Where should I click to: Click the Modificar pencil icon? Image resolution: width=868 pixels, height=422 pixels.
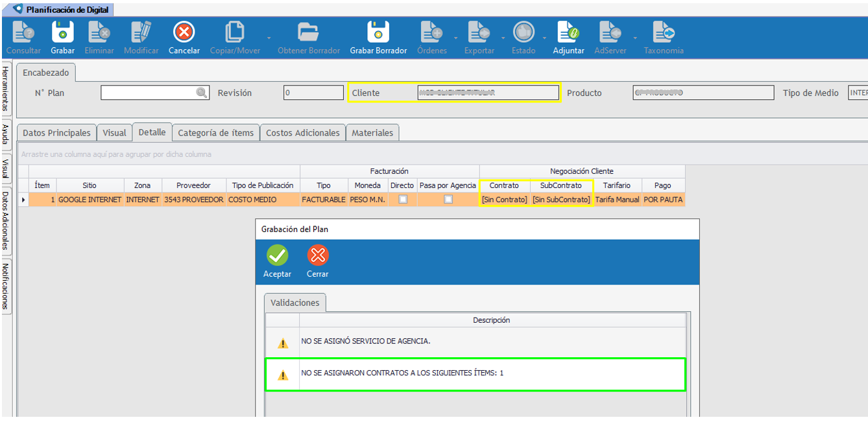point(141,32)
